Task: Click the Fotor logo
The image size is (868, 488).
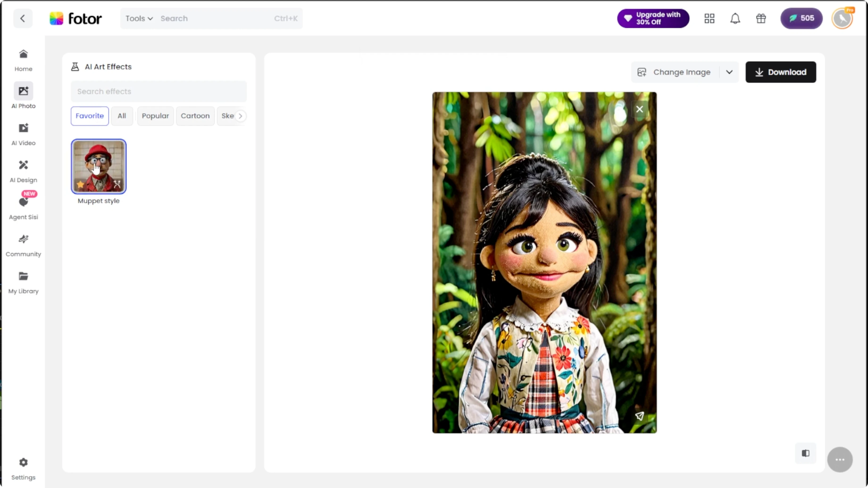Action: pyautogui.click(x=75, y=19)
